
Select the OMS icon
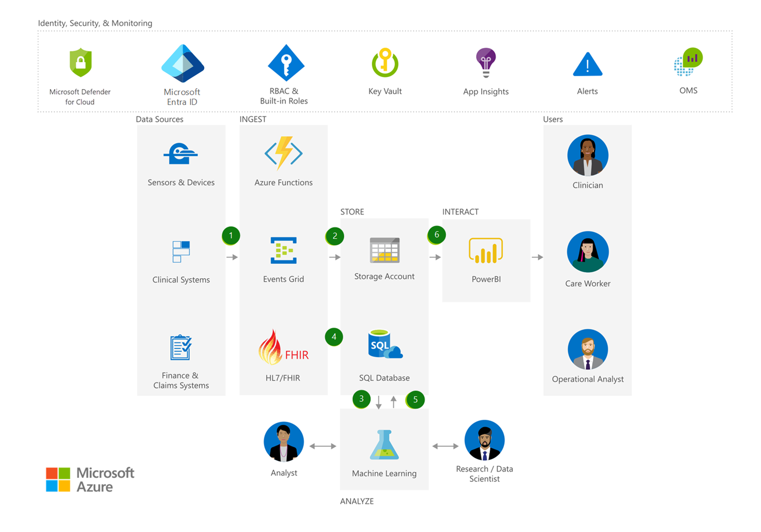pos(688,62)
